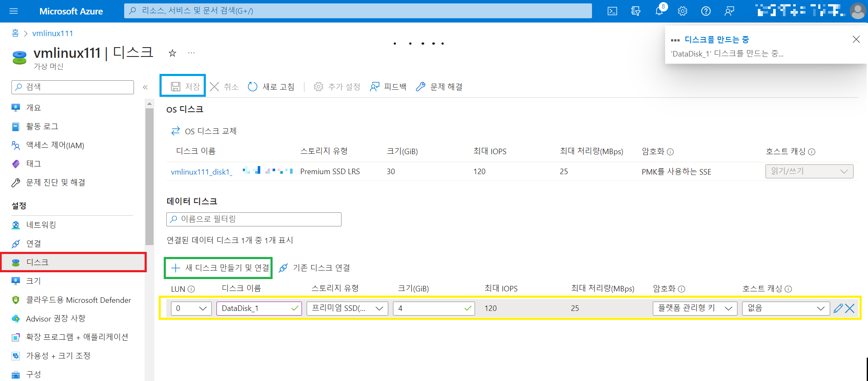The height and width of the screenshot is (381, 868).
Task: Click the left menu scroll up arrow
Action: pyautogui.click(x=149, y=104)
